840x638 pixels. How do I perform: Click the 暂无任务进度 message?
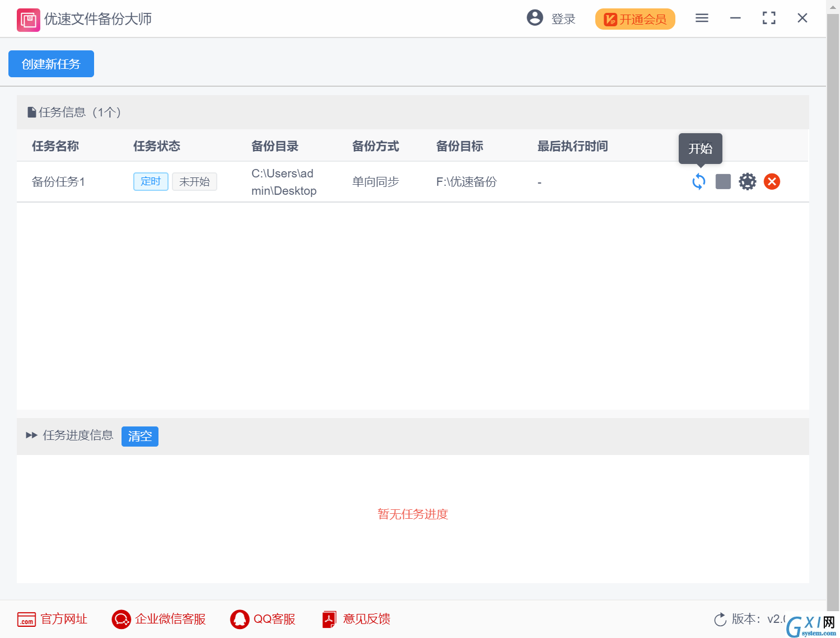[x=413, y=514]
